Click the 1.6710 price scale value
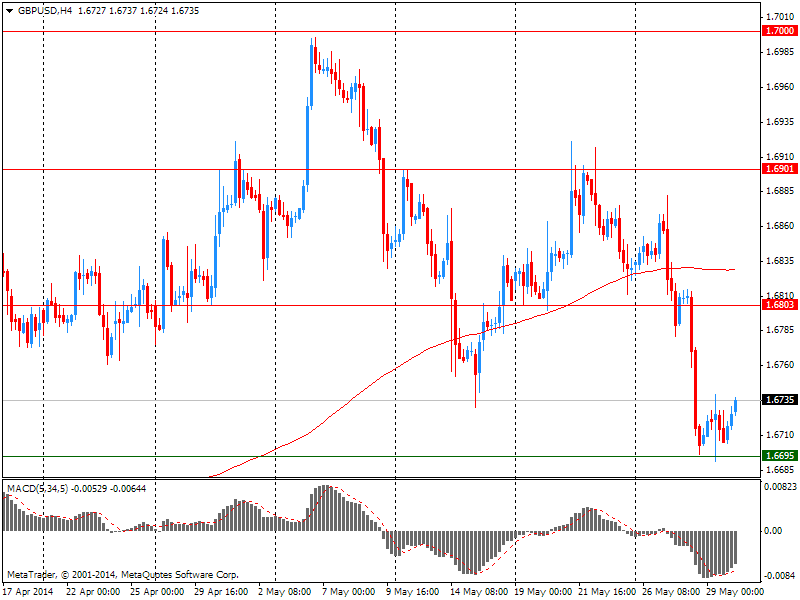The height and width of the screenshot is (600, 800). pyautogui.click(x=780, y=434)
